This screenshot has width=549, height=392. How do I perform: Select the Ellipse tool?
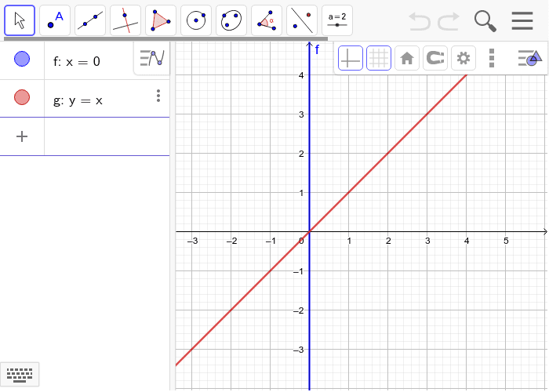pyautogui.click(x=231, y=20)
